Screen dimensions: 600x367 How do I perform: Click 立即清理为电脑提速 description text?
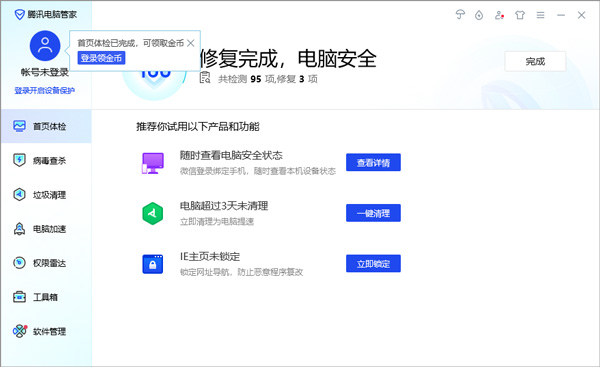coord(217,222)
